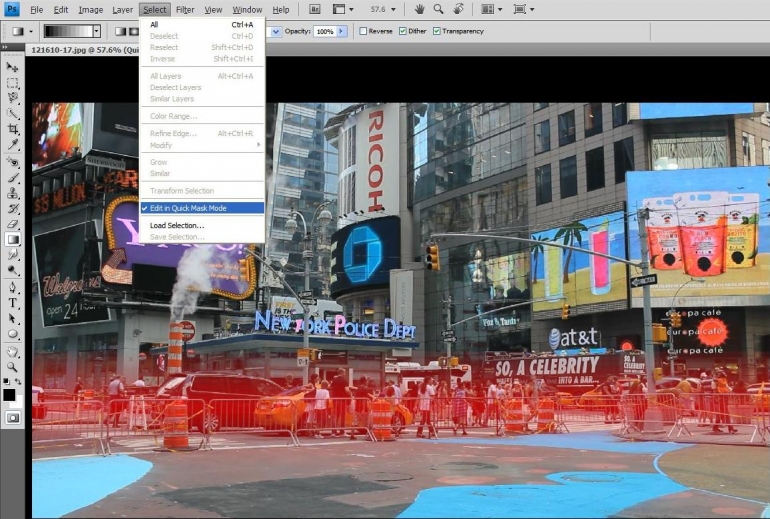Open the View menu
Image resolution: width=770 pixels, height=519 pixels.
pyautogui.click(x=213, y=10)
